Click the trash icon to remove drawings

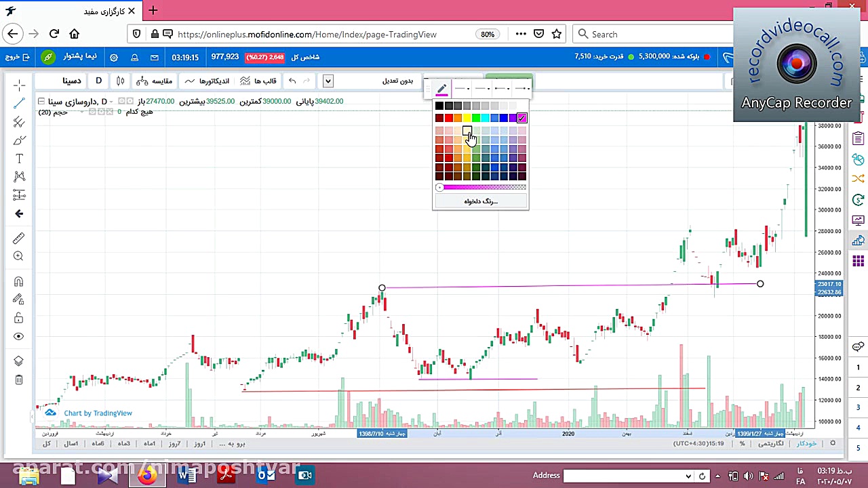click(x=19, y=380)
